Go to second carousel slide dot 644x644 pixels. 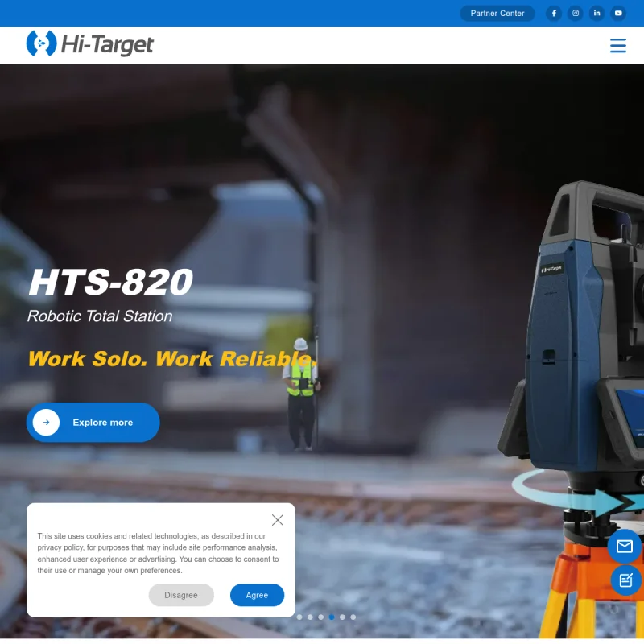click(x=310, y=617)
